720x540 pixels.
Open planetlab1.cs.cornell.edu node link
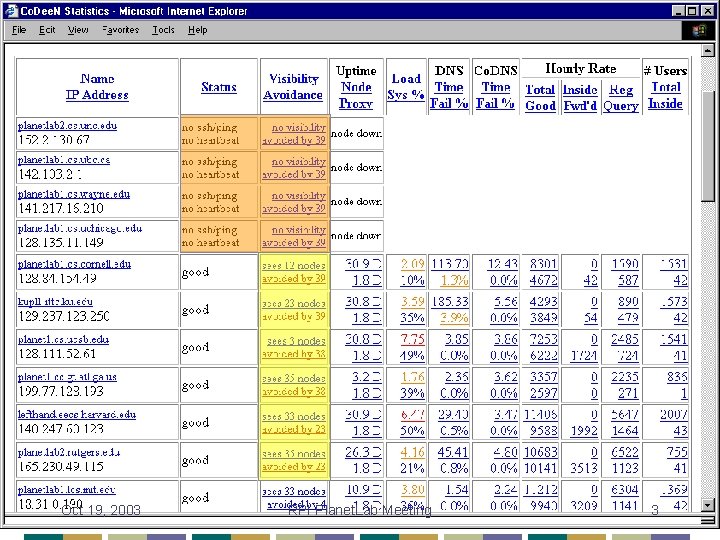[x=74, y=264]
